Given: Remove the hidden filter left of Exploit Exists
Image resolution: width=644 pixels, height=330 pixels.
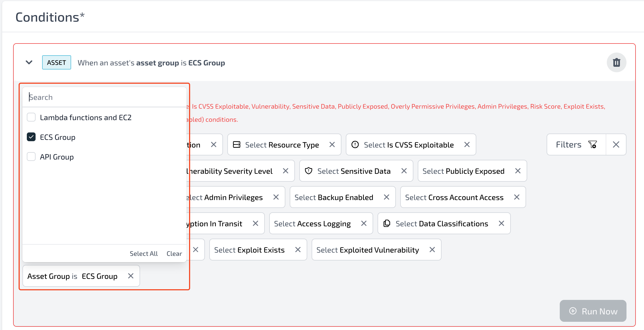Looking at the screenshot, I should click(x=196, y=250).
